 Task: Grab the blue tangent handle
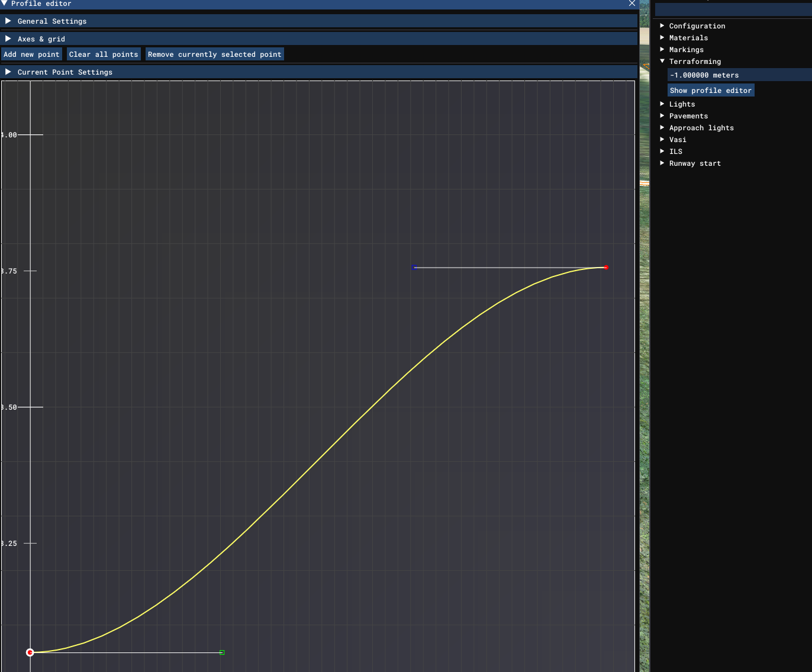pyautogui.click(x=414, y=268)
